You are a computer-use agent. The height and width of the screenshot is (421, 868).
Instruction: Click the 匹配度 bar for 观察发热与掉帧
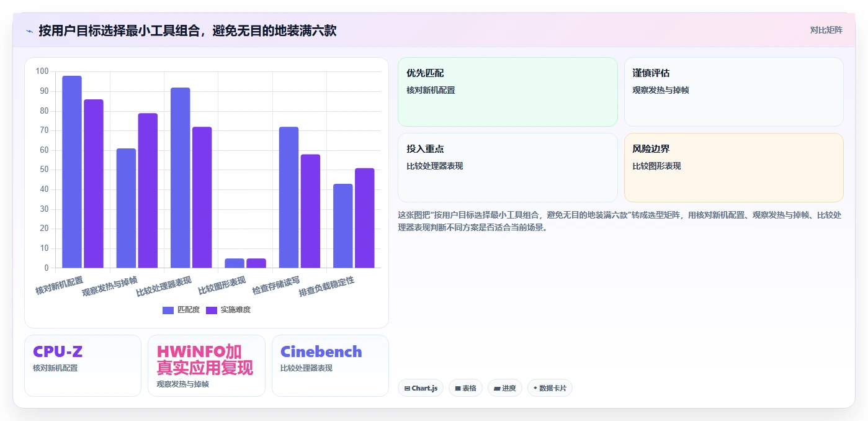[126, 208]
